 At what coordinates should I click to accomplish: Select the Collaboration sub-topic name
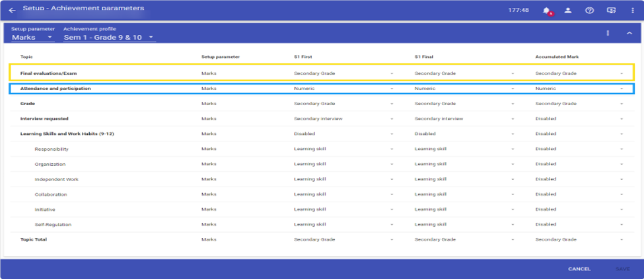[x=51, y=194]
